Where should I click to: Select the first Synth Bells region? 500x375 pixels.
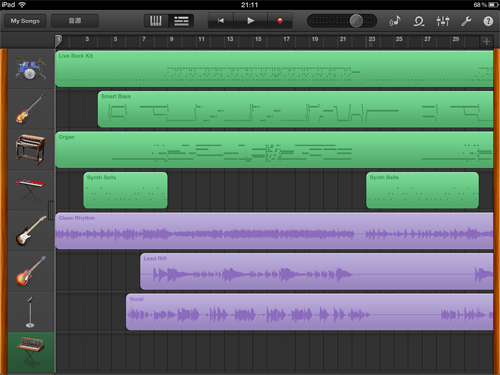pos(125,190)
